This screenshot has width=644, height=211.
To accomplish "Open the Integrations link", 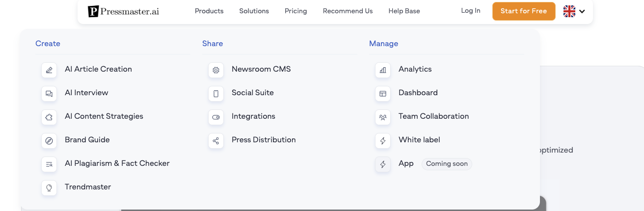I will click(x=253, y=116).
